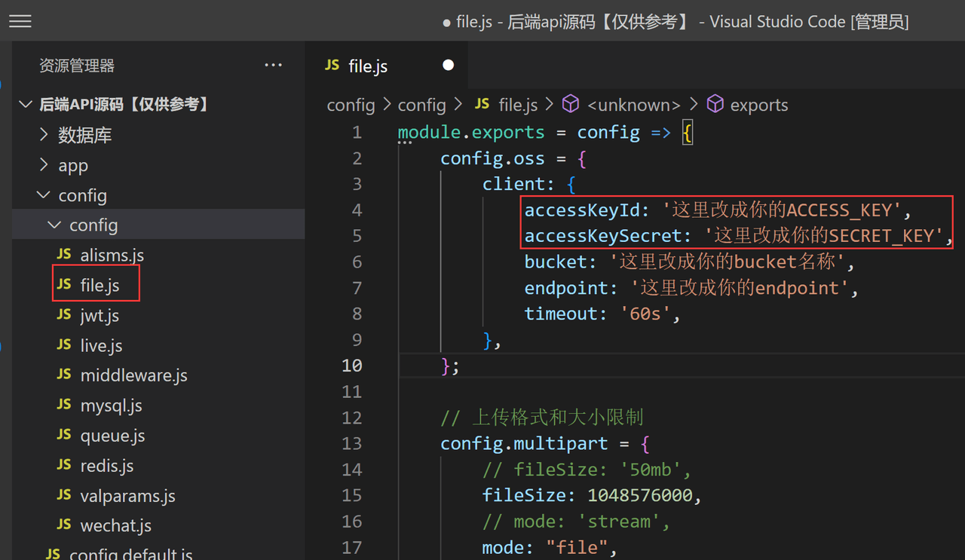Click JS icon beside wechat.js
This screenshot has height=560, width=965.
pyautogui.click(x=64, y=525)
